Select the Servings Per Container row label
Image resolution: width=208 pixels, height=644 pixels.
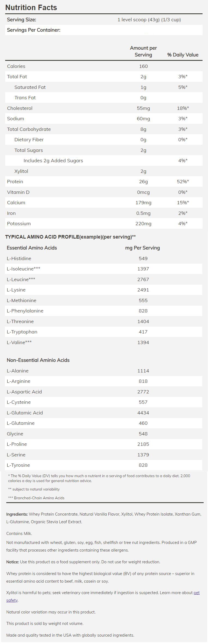[34, 30]
